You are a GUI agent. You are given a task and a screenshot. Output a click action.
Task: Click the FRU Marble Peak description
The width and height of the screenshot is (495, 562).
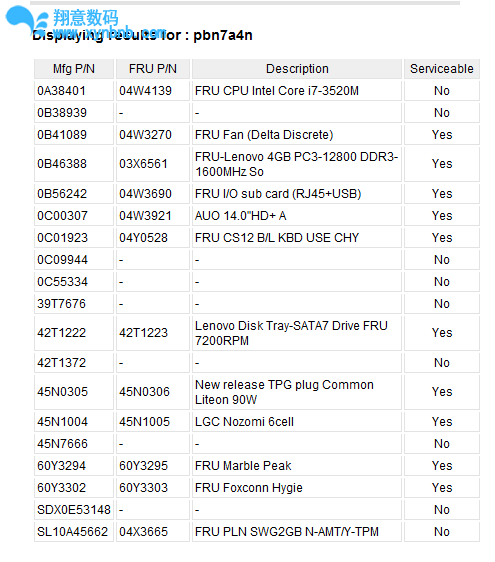pyautogui.click(x=243, y=466)
